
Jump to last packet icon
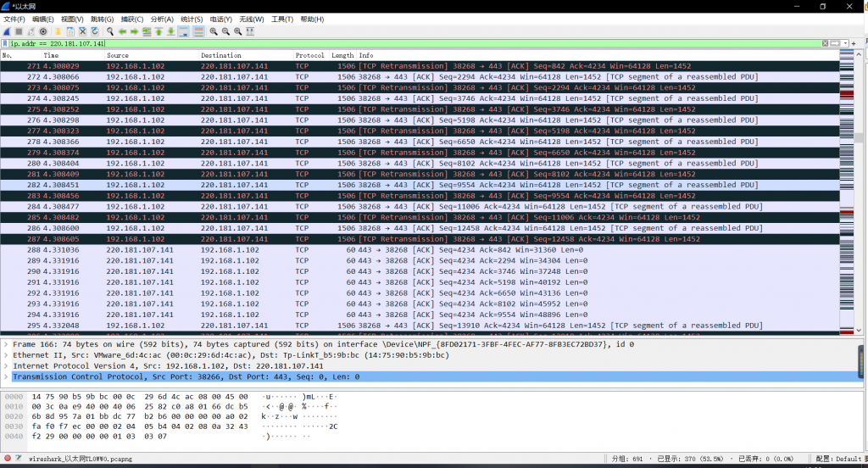point(171,31)
